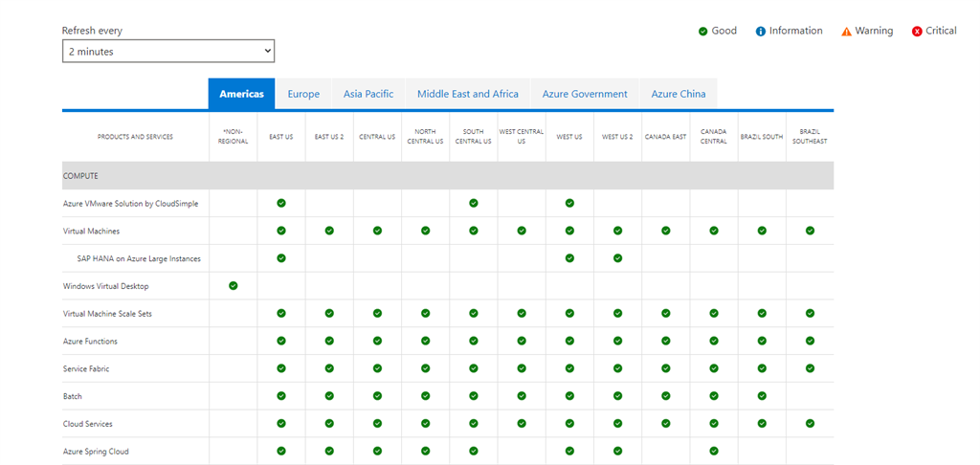Click the Azure Functions row label

(x=90, y=342)
